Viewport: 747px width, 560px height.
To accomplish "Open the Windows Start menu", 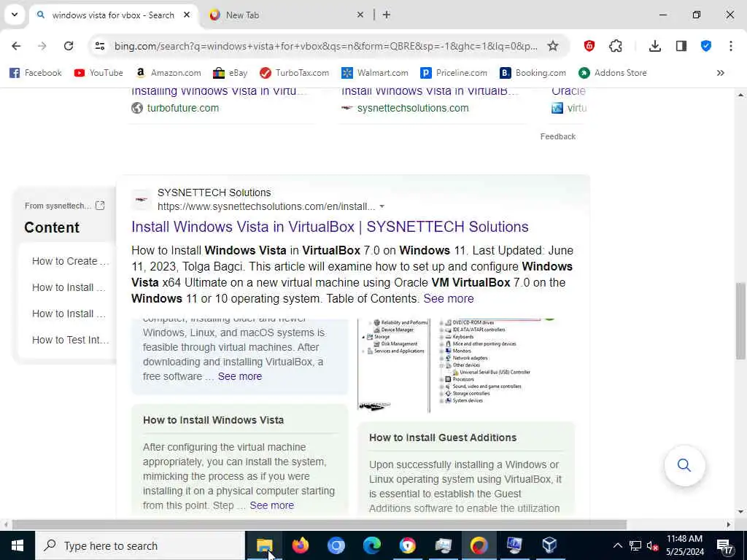I will coord(18,545).
